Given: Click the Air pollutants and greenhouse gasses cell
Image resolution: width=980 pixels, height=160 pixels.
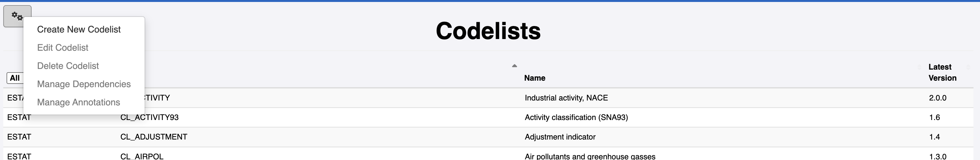Looking at the screenshot, I should (590, 156).
